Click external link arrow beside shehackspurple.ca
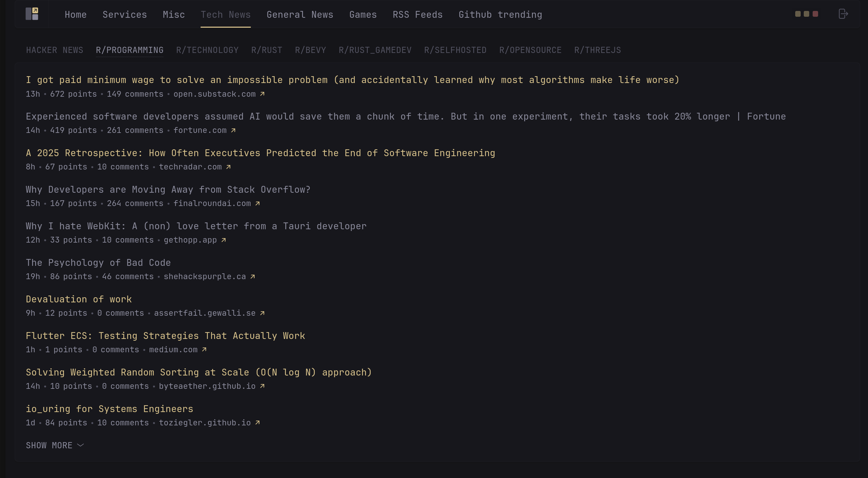Image resolution: width=868 pixels, height=478 pixels. click(253, 276)
